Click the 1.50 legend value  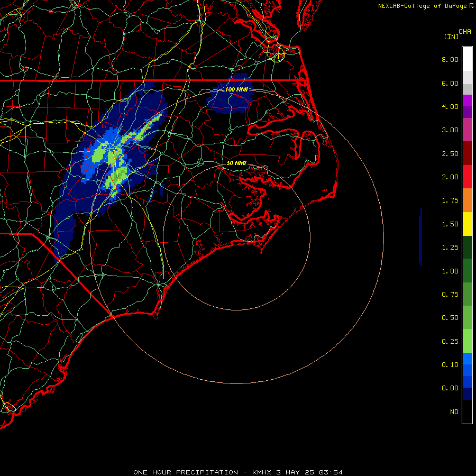coord(450,224)
